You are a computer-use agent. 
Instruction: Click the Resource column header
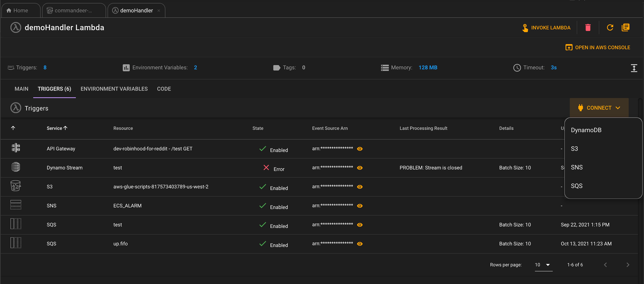click(x=123, y=128)
